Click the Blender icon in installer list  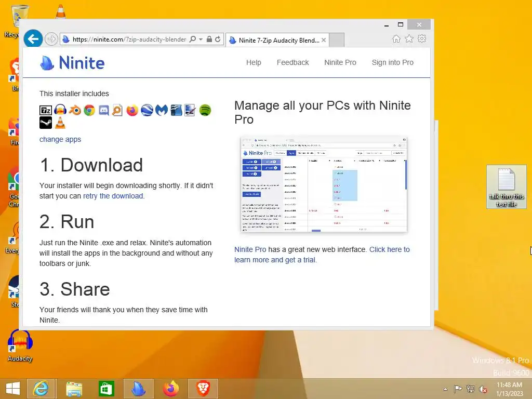pyautogui.click(x=75, y=110)
